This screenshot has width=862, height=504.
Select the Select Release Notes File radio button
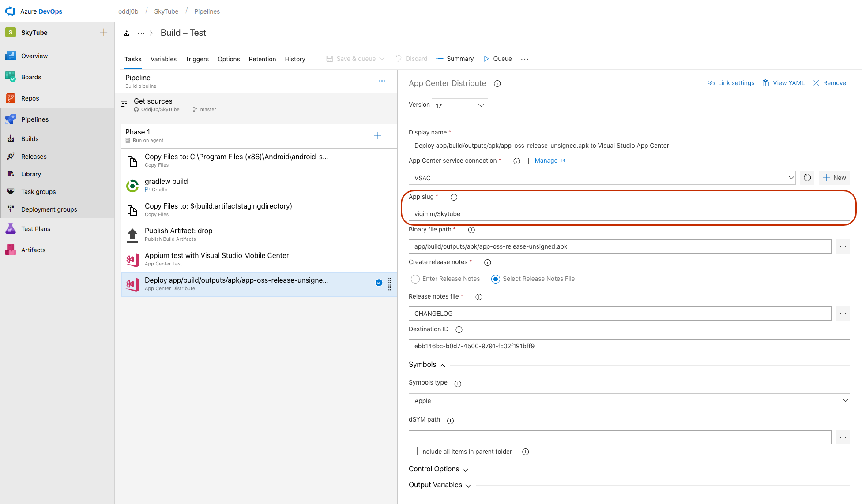pos(495,278)
